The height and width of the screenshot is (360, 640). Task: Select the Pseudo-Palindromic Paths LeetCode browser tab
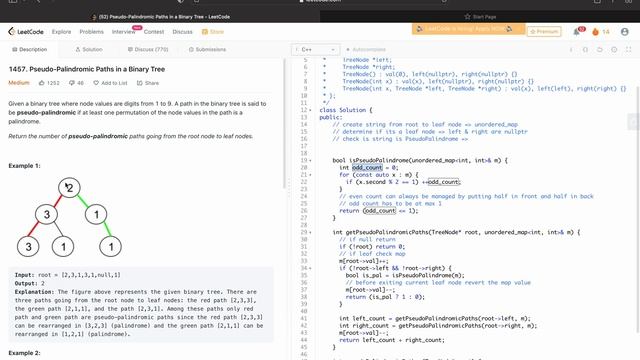pos(161,17)
